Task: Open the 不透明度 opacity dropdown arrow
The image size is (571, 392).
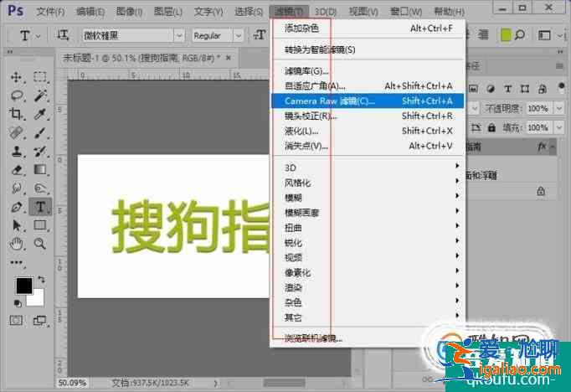Action: click(x=559, y=108)
